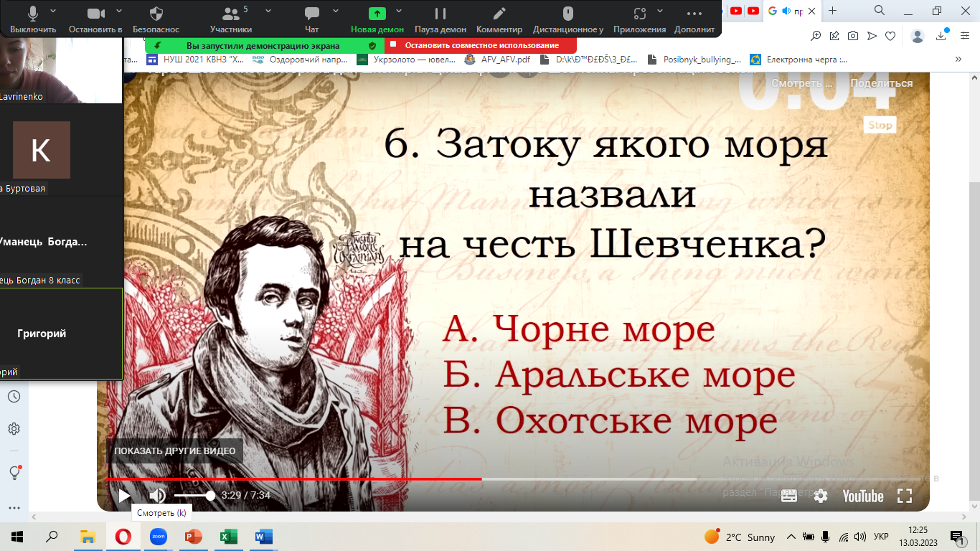The width and height of the screenshot is (980, 551).
Task: Switch to the second YouTube tab
Action: coord(753,11)
